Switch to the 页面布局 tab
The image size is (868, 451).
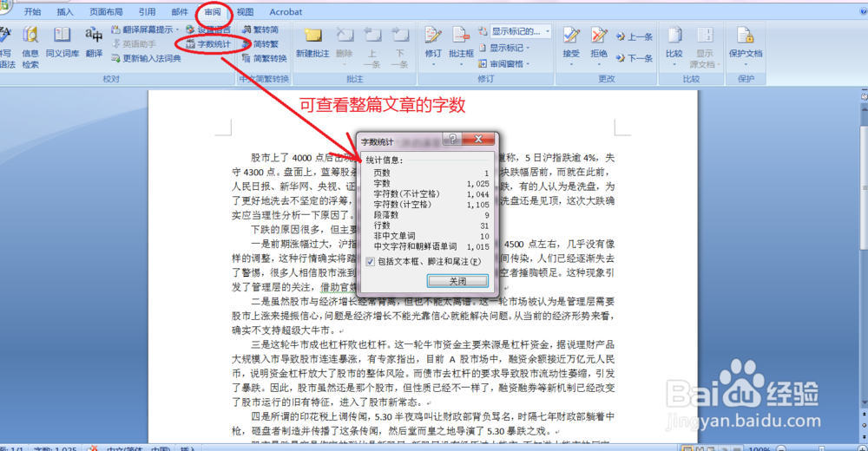tap(106, 11)
